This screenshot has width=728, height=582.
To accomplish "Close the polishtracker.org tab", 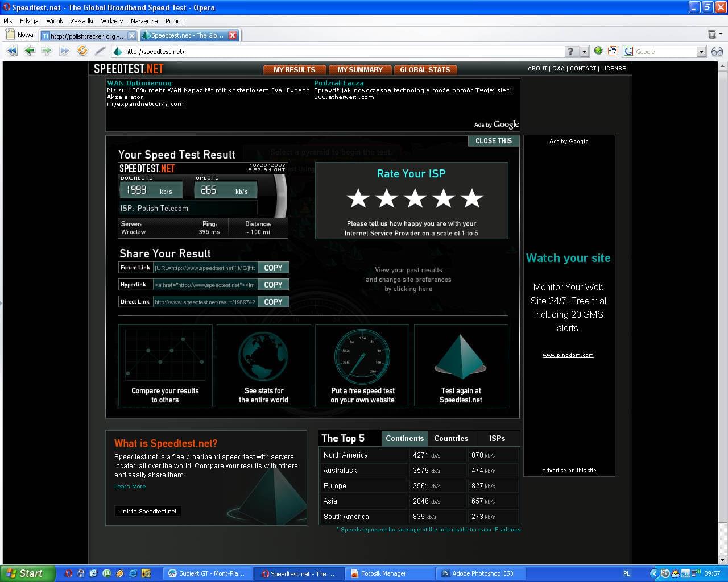I will click(132, 35).
